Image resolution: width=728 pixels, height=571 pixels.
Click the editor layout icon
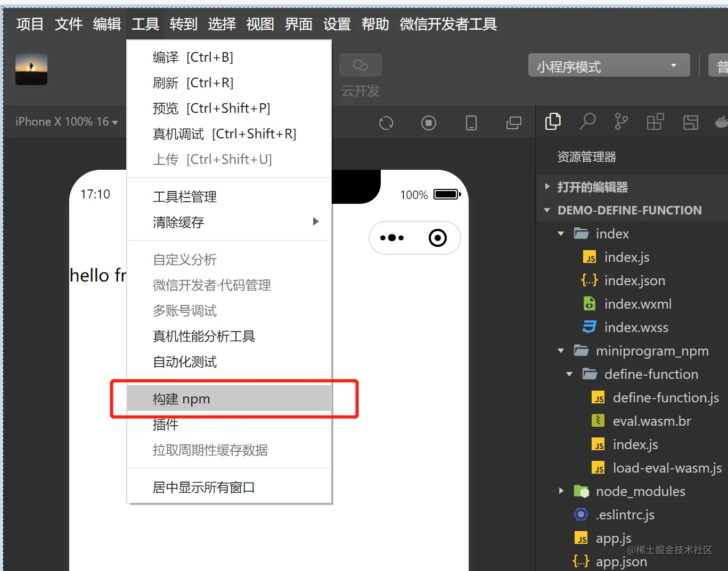691,122
